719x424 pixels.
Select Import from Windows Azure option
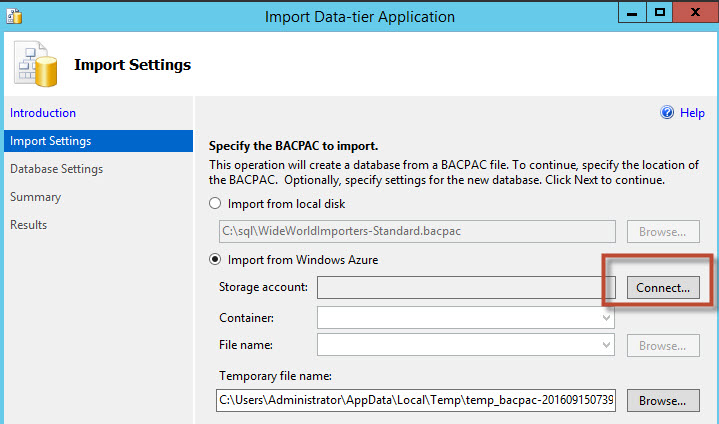tap(214, 261)
